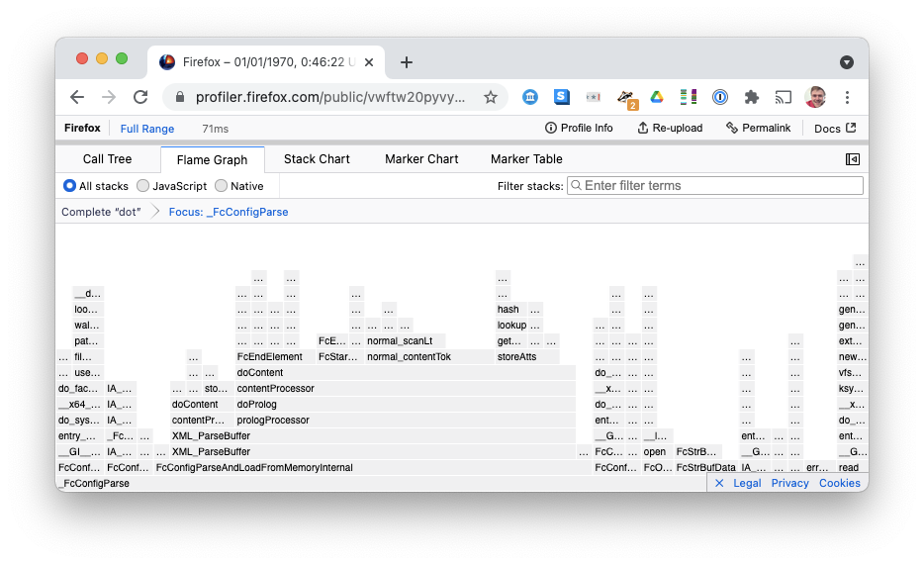Open Profile Info panel
The image size is (924, 565).
579,128
